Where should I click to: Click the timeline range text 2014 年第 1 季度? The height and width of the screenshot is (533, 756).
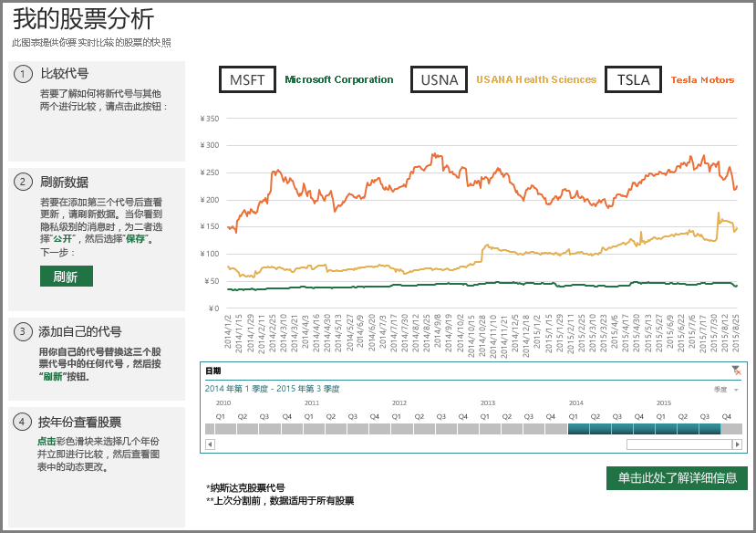tap(236, 389)
